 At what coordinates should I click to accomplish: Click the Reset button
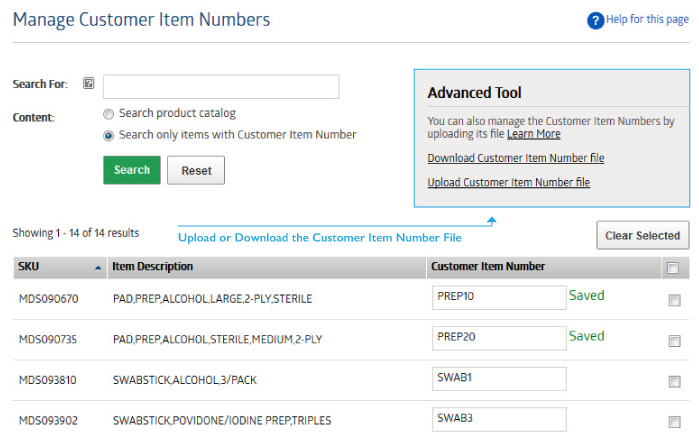coord(196,170)
